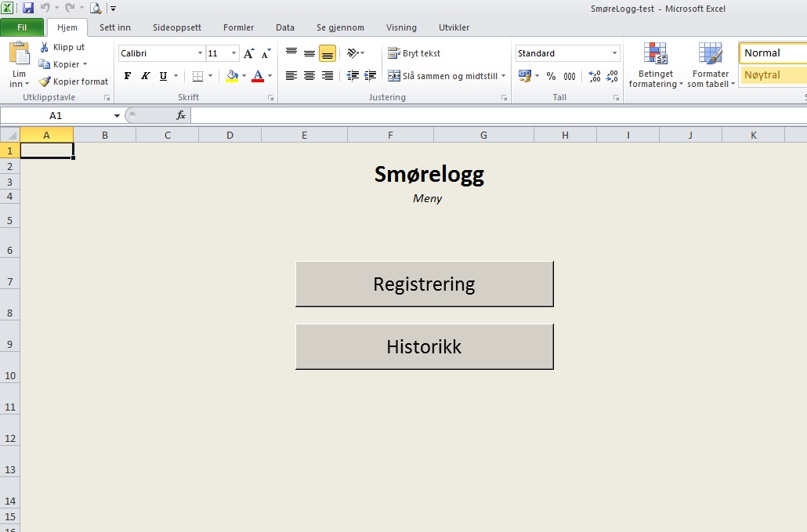807x532 pixels.
Task: Align text to top of cell
Action: [291, 53]
